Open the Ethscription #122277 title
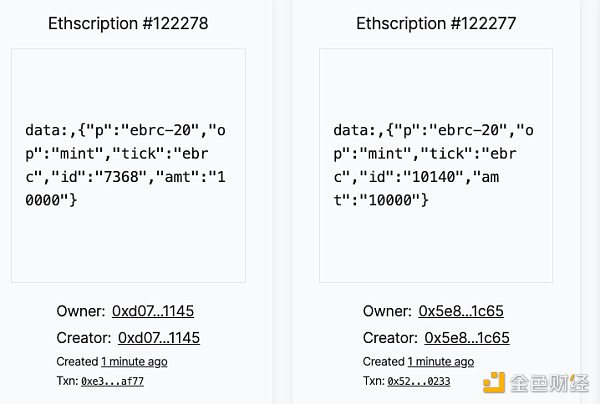This screenshot has width=600, height=404. (x=436, y=23)
